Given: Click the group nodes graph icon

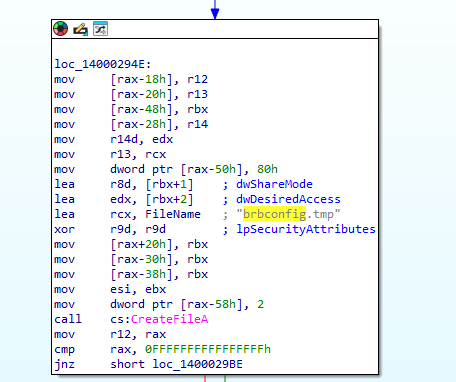Looking at the screenshot, I should 100,29.
